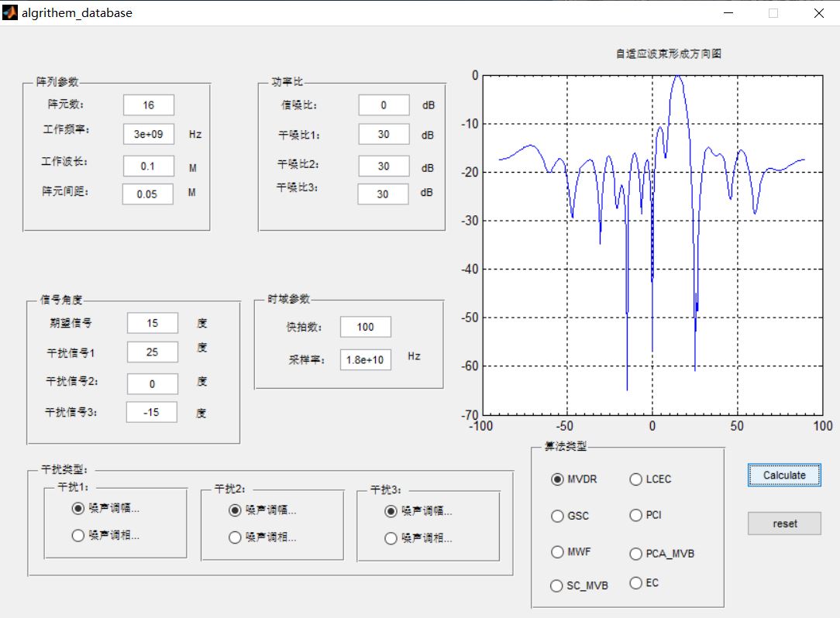Choose the GSC algorithm radio button
Image resolution: width=840 pixels, height=618 pixels.
pos(570,516)
